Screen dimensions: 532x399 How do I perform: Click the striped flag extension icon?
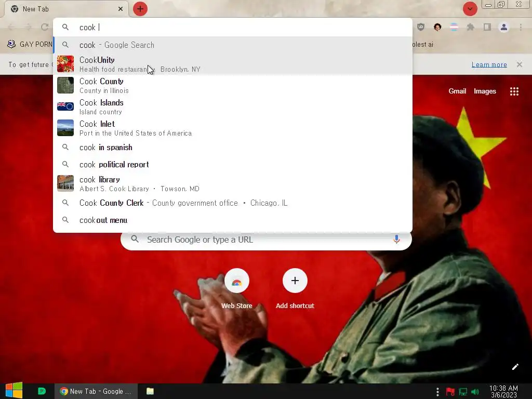click(x=454, y=27)
